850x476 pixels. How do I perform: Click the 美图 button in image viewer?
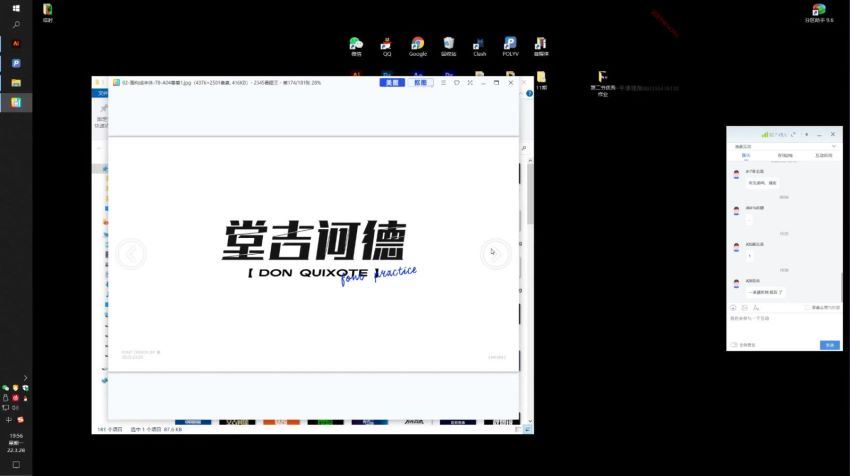(393, 83)
